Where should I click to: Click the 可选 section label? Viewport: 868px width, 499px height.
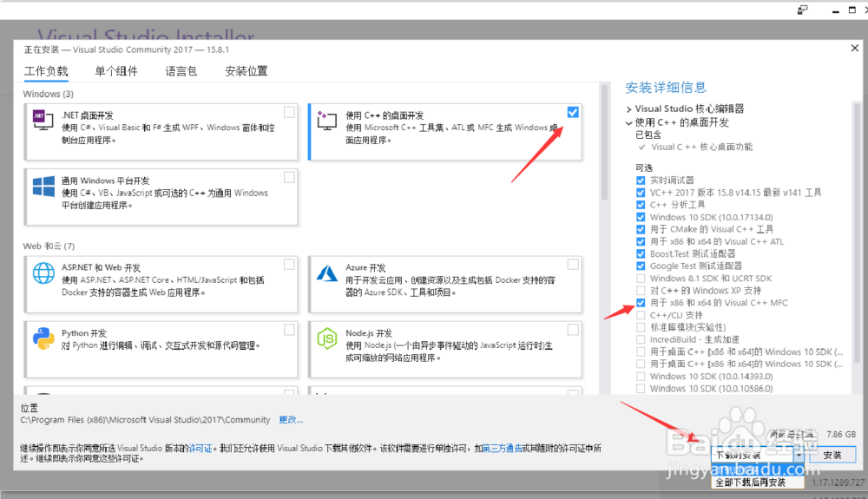click(x=644, y=167)
